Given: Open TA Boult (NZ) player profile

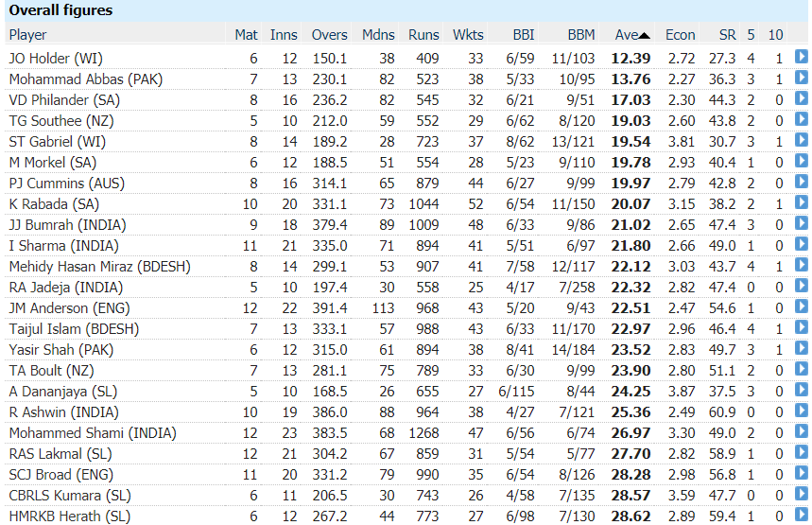Looking at the screenshot, I should tap(51, 371).
